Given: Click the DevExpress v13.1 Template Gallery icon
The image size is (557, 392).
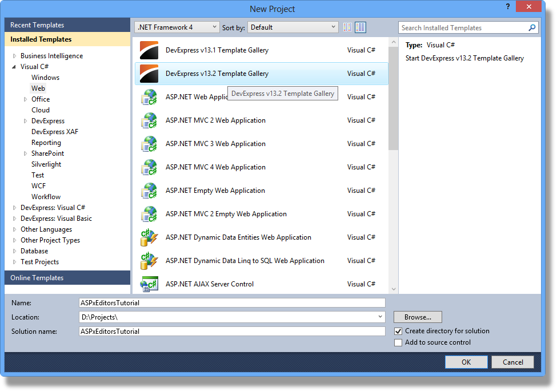Looking at the screenshot, I should click(x=149, y=50).
